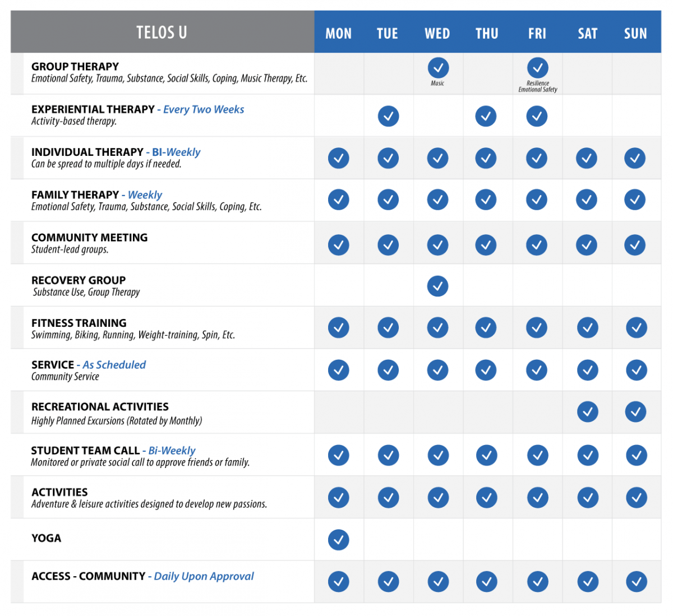Click Community Meeting checkmark under THU
The height and width of the screenshot is (616, 673).
pyautogui.click(x=486, y=245)
